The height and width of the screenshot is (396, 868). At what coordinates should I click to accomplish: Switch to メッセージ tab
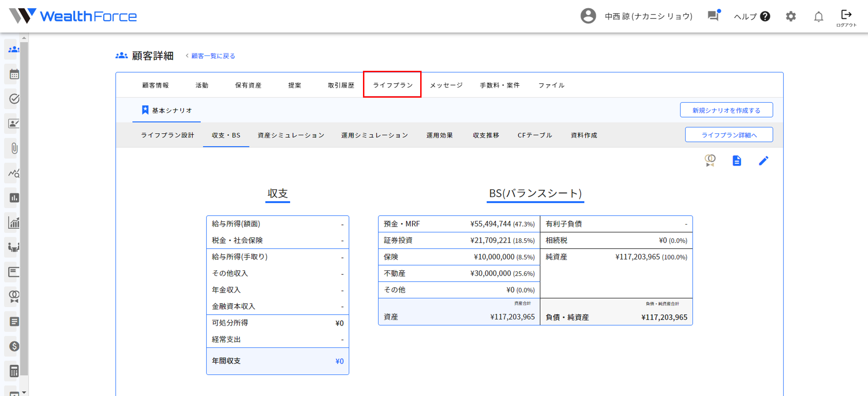coord(446,85)
